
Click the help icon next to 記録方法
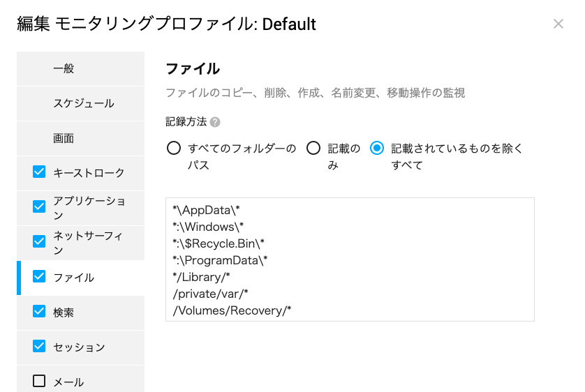coord(215,122)
